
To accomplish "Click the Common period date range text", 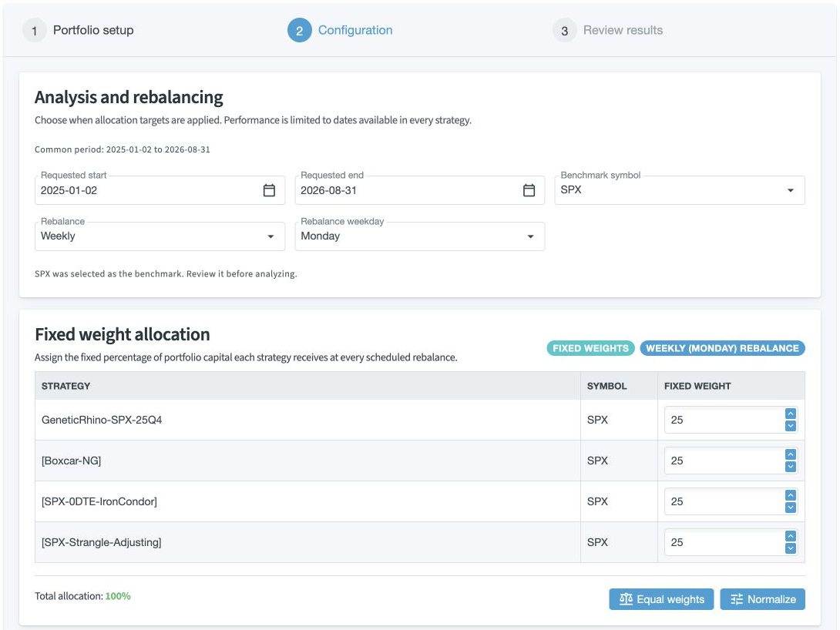I will coord(123,150).
